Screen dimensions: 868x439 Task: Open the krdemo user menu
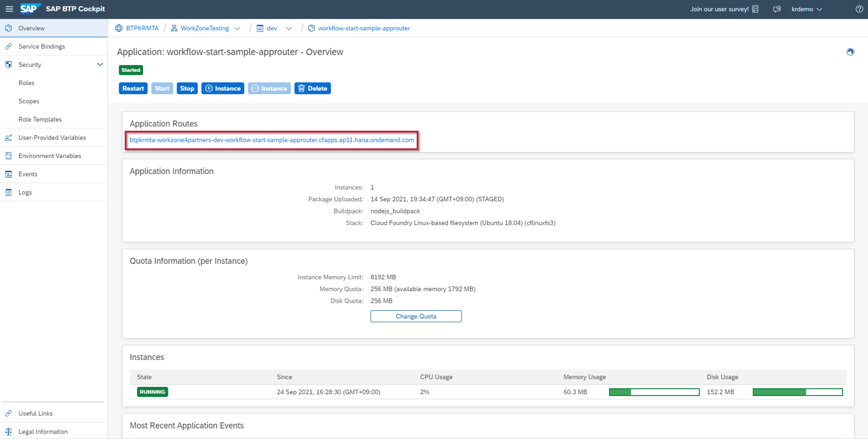click(x=807, y=9)
